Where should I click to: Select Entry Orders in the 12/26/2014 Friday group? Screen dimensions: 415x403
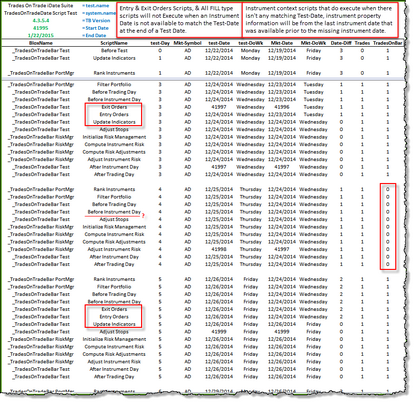tap(114, 317)
